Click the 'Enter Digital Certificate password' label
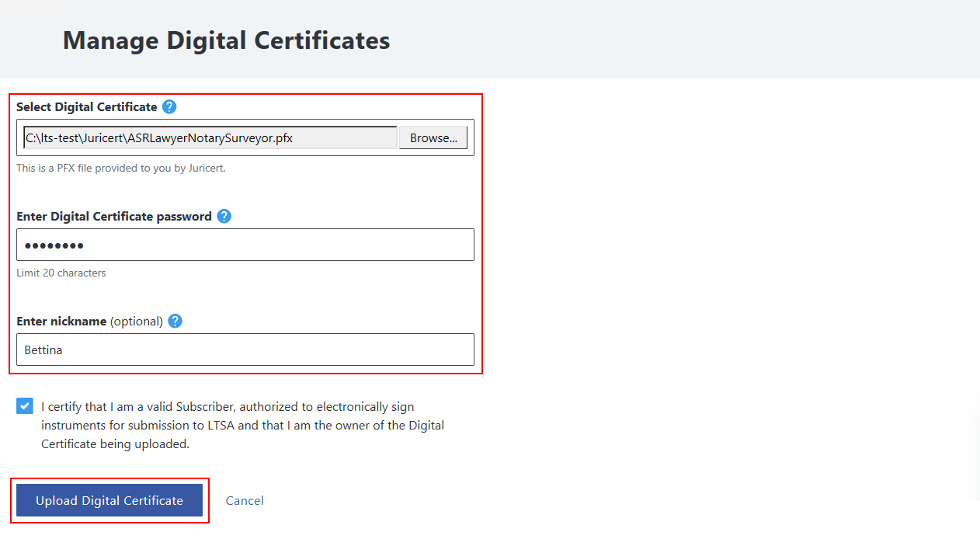Screen dimensions: 980x546 coord(114,217)
